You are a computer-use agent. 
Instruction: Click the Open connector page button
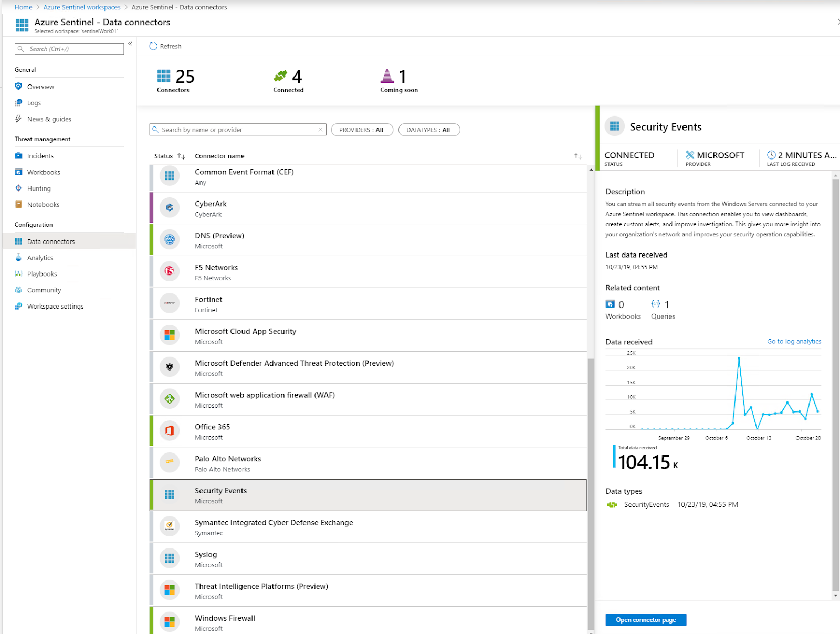pos(646,620)
